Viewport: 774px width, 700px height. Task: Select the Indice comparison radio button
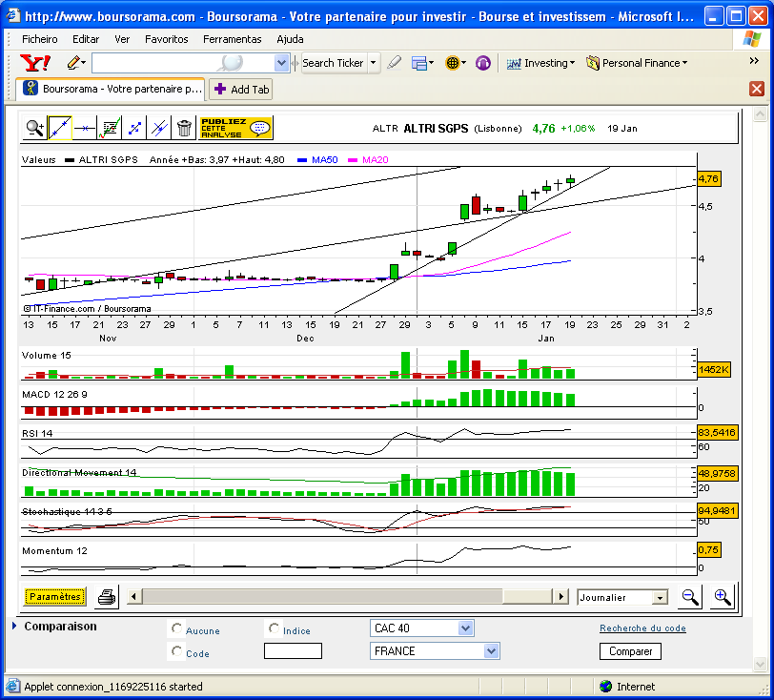[274, 628]
